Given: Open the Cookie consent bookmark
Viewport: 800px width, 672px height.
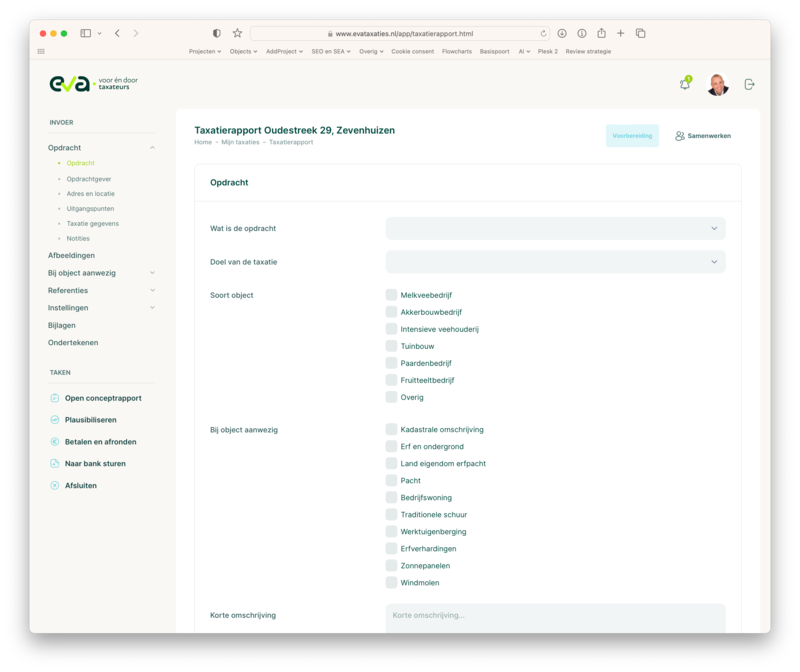Looking at the screenshot, I should tap(412, 52).
